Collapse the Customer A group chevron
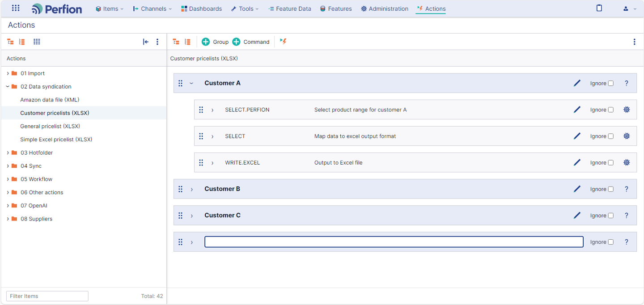This screenshot has width=644, height=305. pos(191,83)
